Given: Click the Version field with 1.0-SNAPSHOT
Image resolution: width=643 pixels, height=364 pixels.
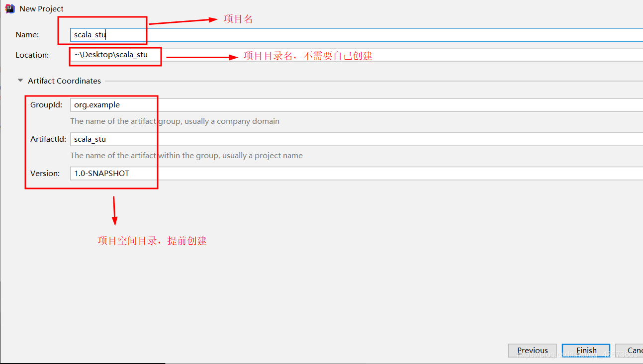Looking at the screenshot, I should click(357, 174).
